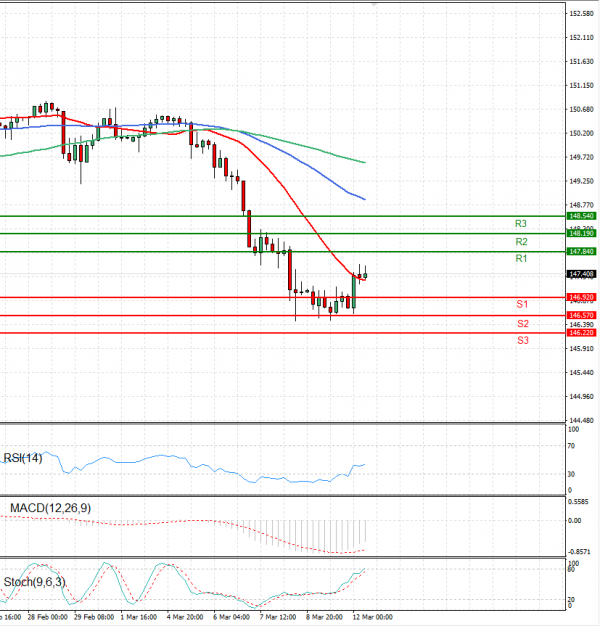Click the RSI(14) indicator label
Screen dimensions: 600x626
tap(23, 458)
